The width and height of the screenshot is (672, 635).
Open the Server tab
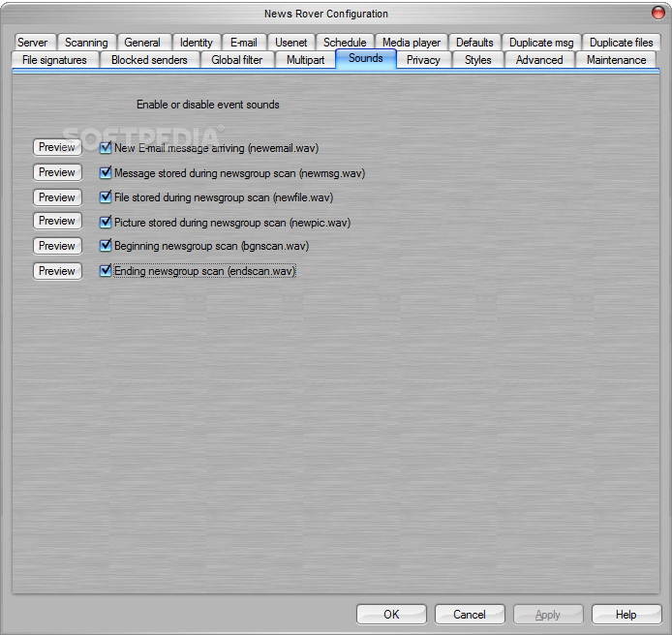coord(34,43)
